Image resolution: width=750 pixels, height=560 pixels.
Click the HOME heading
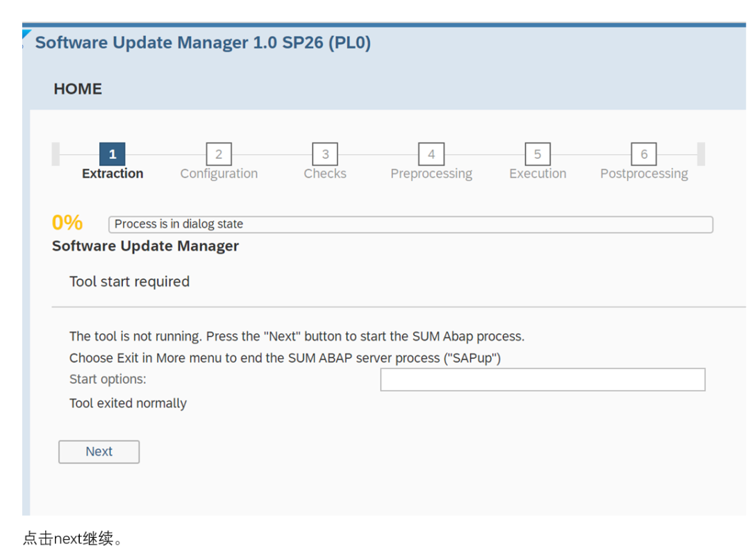78,89
